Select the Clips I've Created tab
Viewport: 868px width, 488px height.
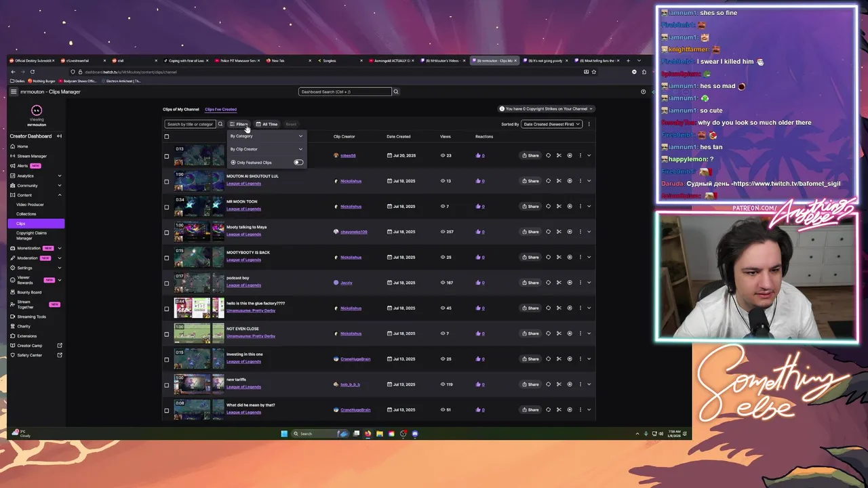[220, 109]
